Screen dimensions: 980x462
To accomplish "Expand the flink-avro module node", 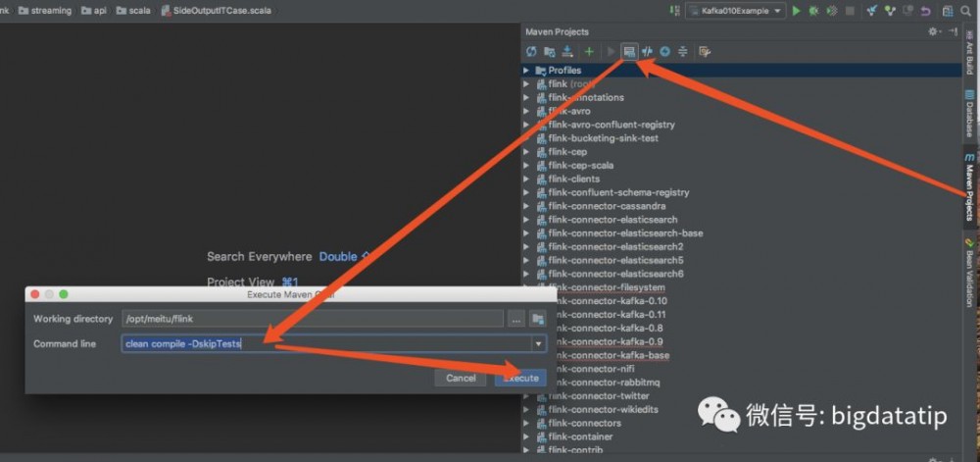I will pos(526,111).
